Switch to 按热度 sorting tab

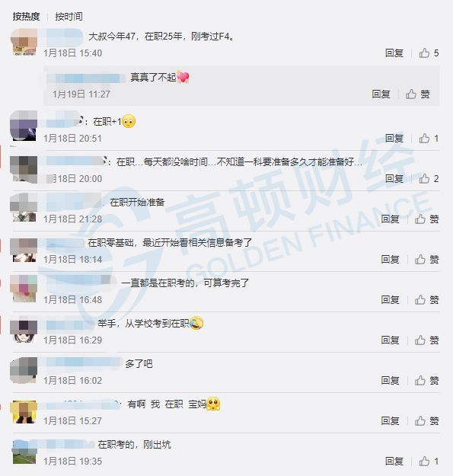[26, 17]
